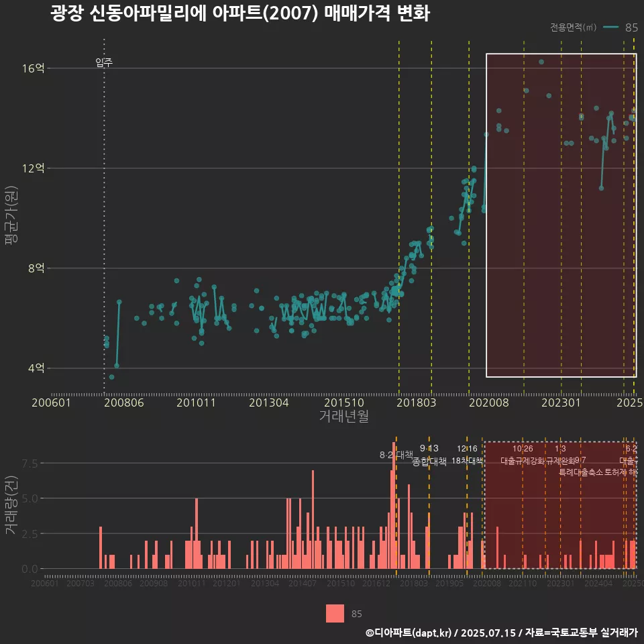Click the '16억' y-axis label
Viewport: 644px width, 644px height.
[x=34, y=68]
